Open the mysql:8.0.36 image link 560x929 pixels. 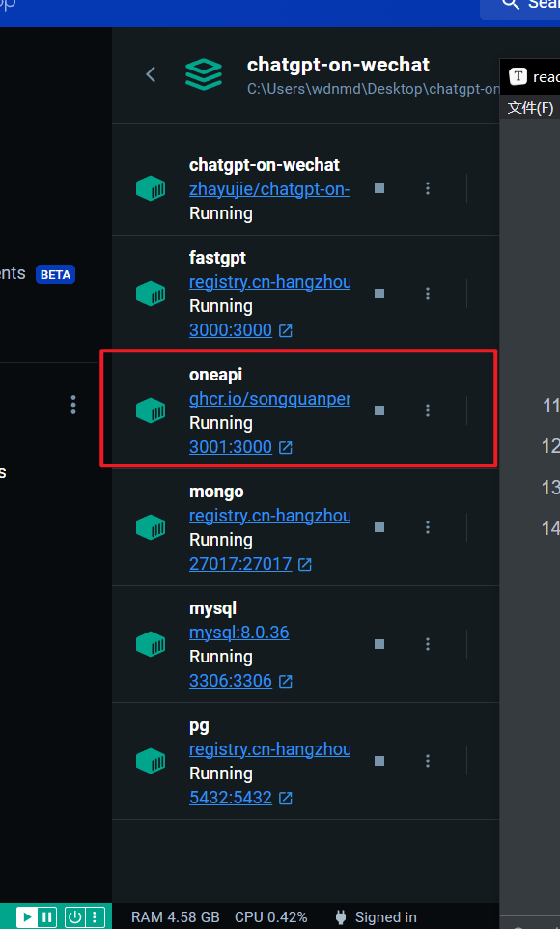238,633
